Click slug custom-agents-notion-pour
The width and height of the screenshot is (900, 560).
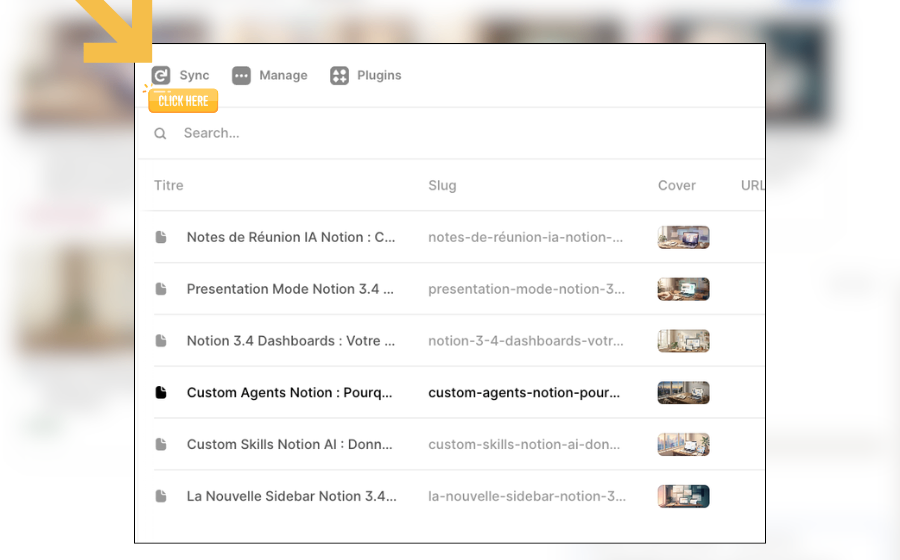point(524,392)
